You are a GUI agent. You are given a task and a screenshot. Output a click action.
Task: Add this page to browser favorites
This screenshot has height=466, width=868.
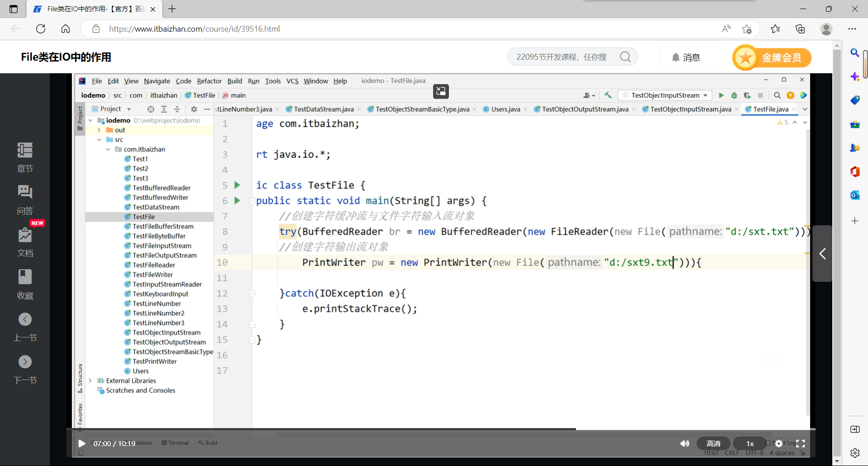coord(746,29)
